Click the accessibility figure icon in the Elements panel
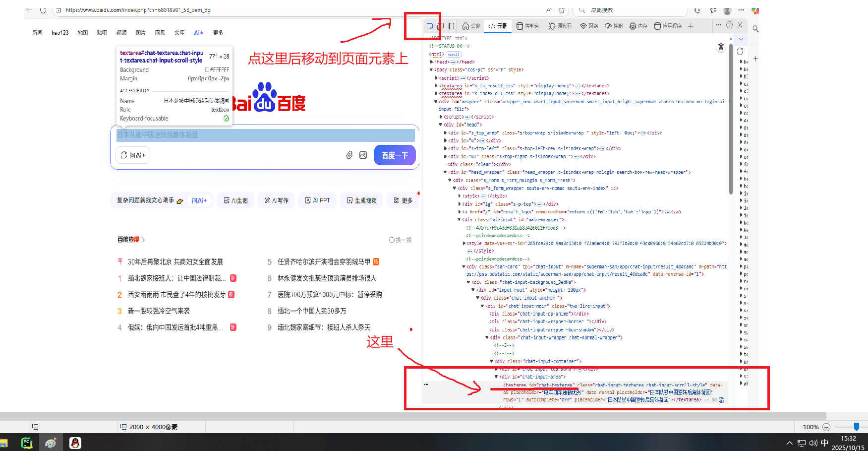 tap(721, 47)
